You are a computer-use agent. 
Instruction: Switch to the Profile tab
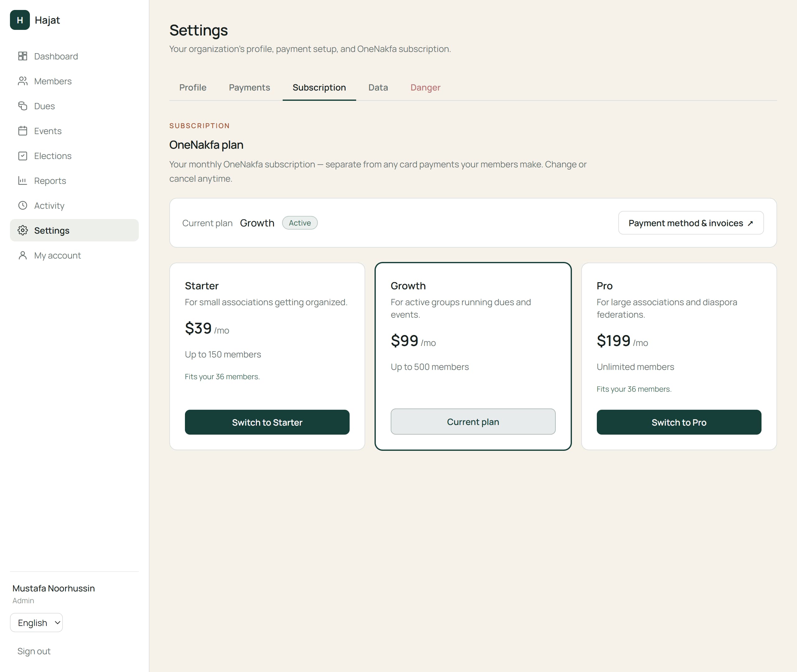click(193, 88)
